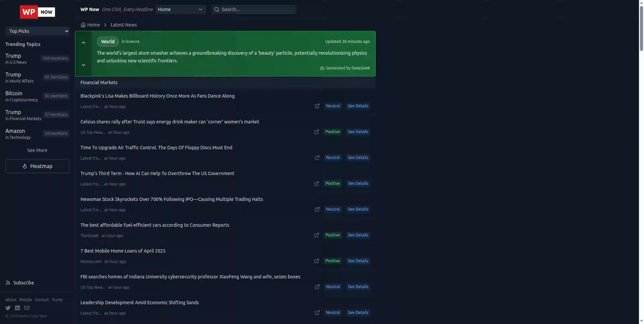
Task: See Details for Celsius shares article
Action: coord(358,132)
